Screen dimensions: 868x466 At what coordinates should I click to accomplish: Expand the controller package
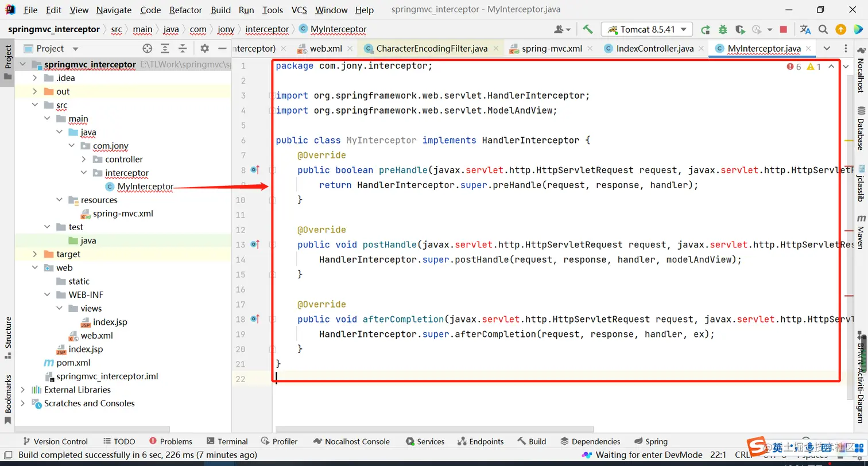84,159
